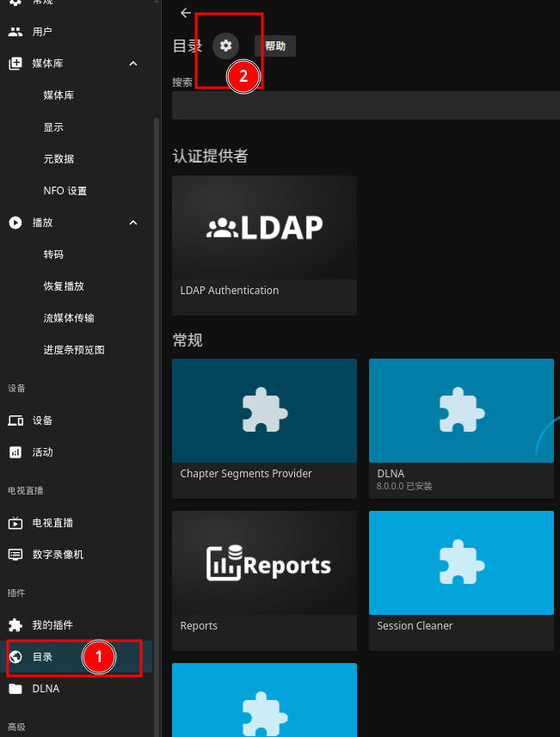This screenshot has height=737, width=560.
Task: Open 活动 activity chart icon
Action: point(15,452)
